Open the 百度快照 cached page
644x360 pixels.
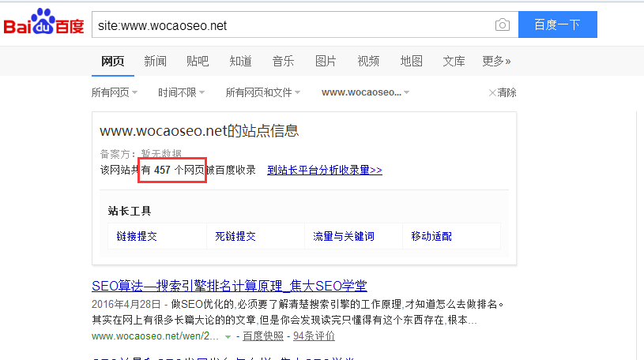(263, 336)
